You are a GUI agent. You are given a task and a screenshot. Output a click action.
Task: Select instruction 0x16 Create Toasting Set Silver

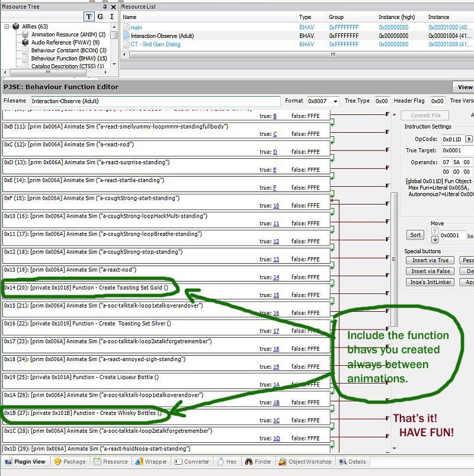click(166, 327)
